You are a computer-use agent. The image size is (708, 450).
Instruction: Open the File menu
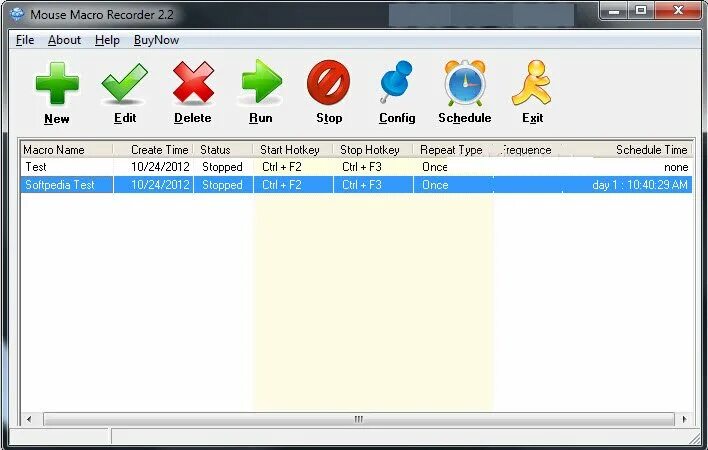[25, 40]
